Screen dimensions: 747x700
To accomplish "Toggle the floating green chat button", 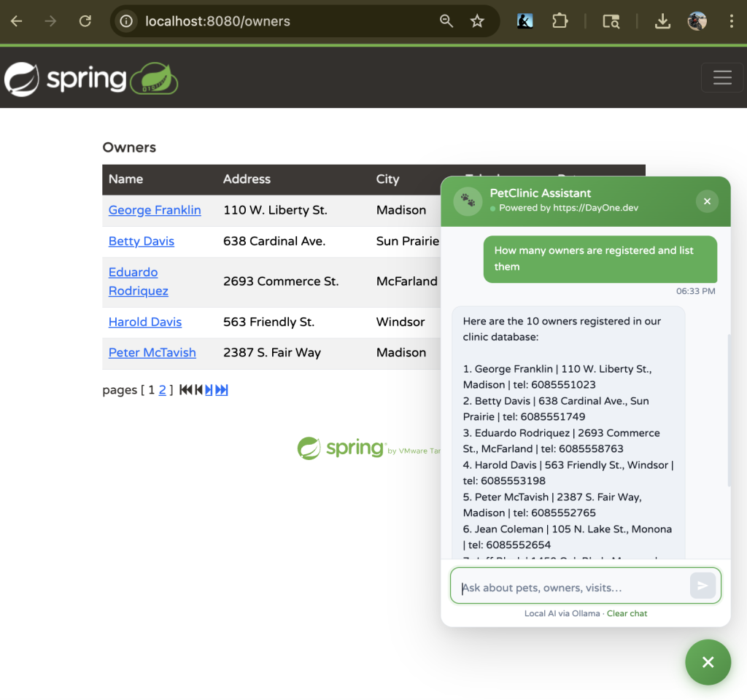I will 707,662.
